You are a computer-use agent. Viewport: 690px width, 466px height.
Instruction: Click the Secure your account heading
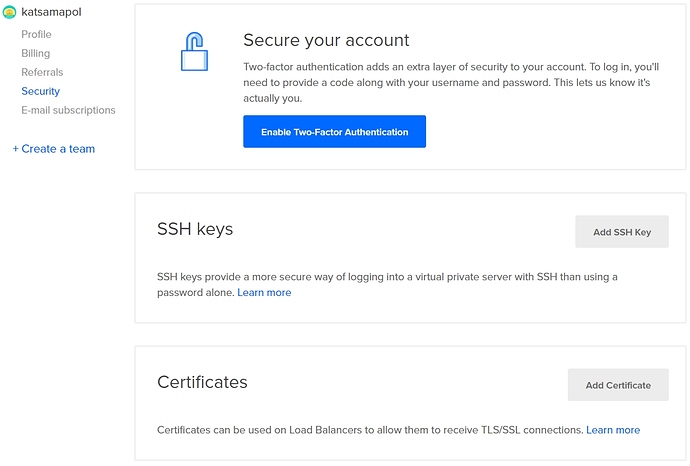coord(325,40)
